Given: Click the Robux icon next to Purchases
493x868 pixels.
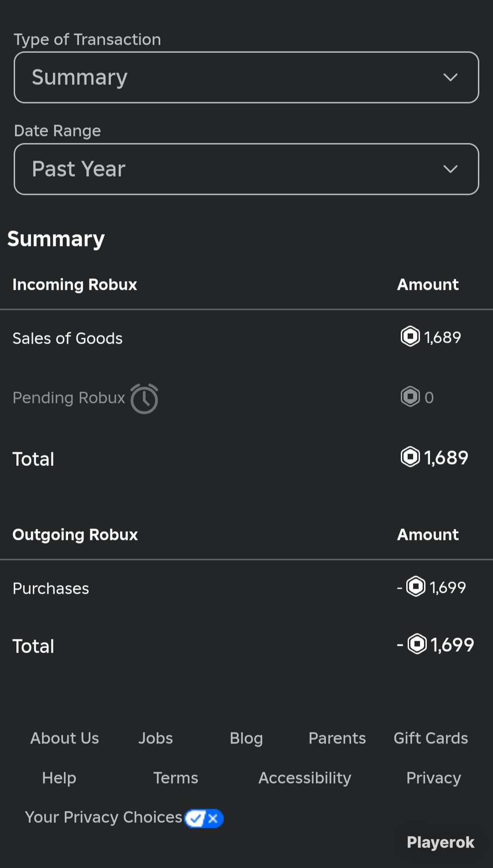Looking at the screenshot, I should click(416, 587).
